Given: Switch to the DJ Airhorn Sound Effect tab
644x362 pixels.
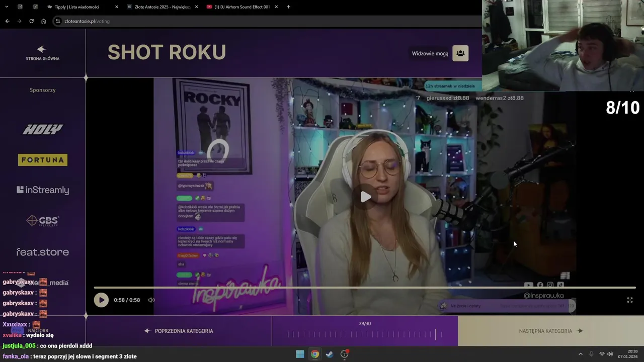Looking at the screenshot, I should (242, 7).
